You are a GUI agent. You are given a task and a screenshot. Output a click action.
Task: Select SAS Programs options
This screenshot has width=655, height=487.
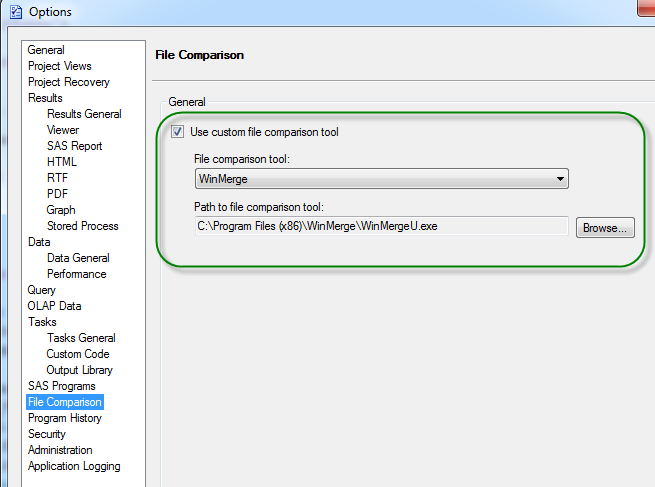pyautogui.click(x=61, y=386)
